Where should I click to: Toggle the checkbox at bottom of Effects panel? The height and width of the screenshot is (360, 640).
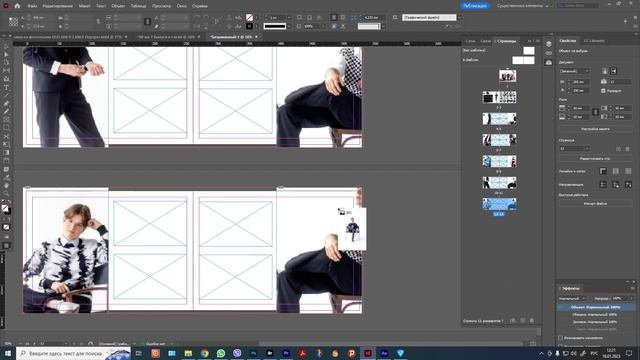560,338
